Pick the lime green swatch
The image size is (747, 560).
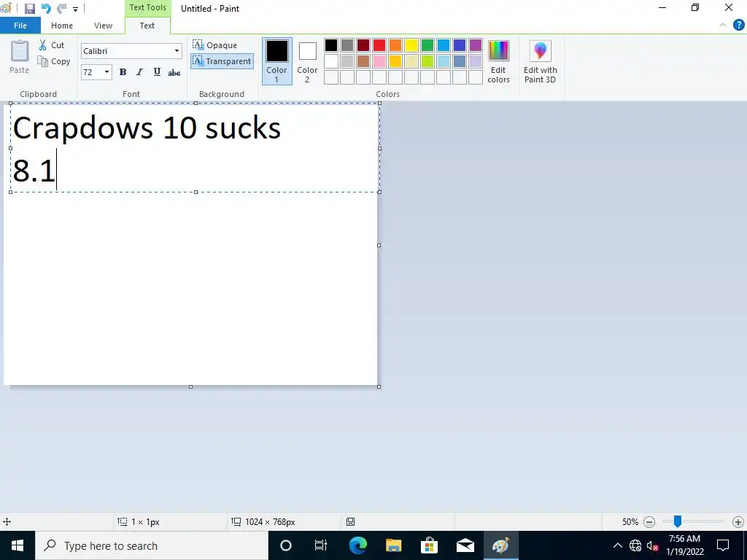[x=427, y=61]
